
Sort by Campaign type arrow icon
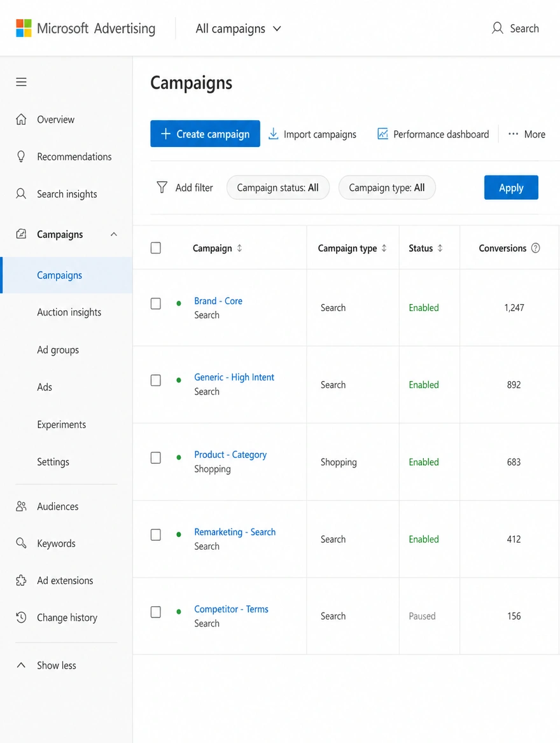pos(384,248)
